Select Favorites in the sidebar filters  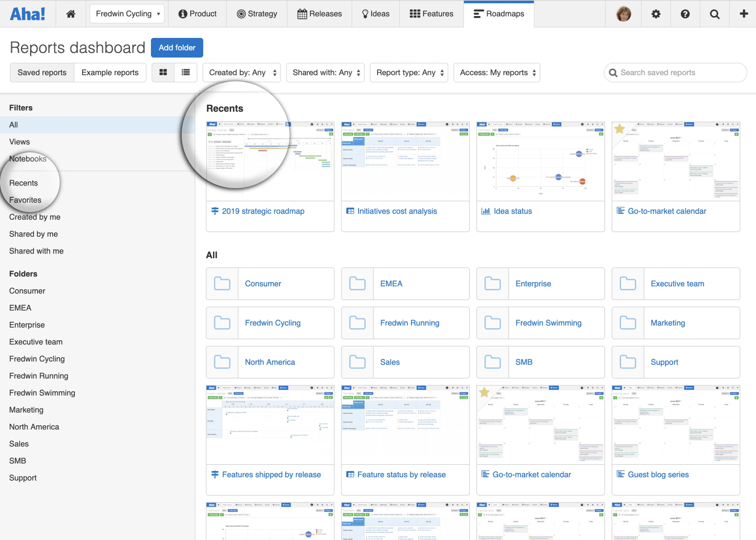[x=25, y=200]
